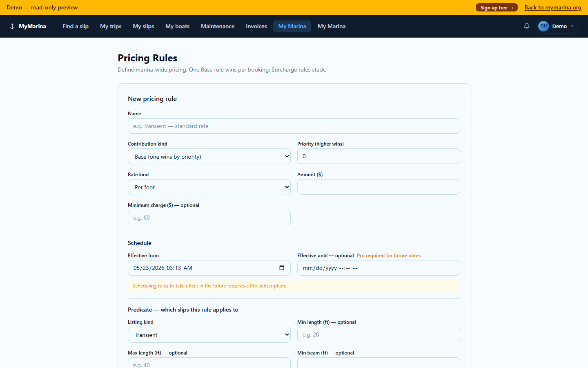Expand the Demo user menu chevron
The image size is (588, 368).
(572, 26)
